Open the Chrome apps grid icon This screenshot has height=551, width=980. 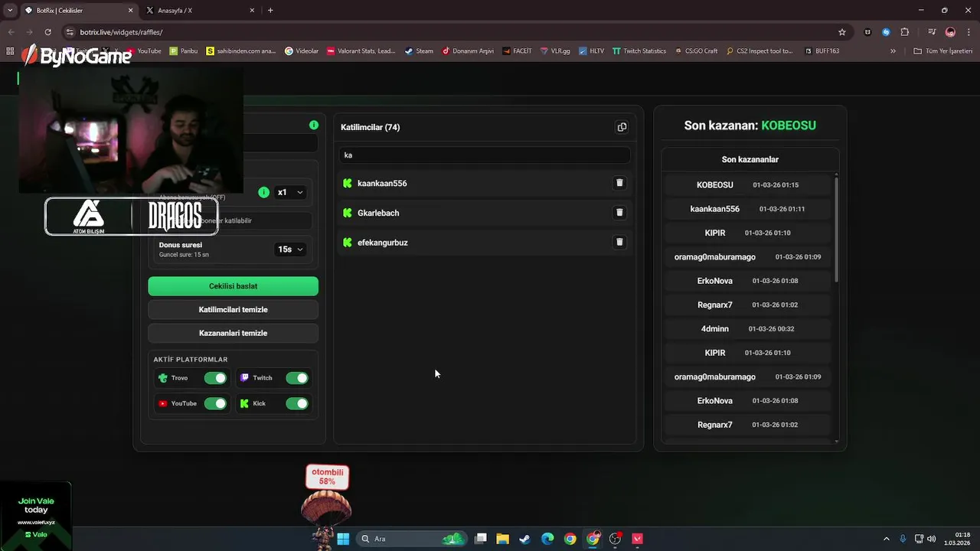click(x=10, y=51)
